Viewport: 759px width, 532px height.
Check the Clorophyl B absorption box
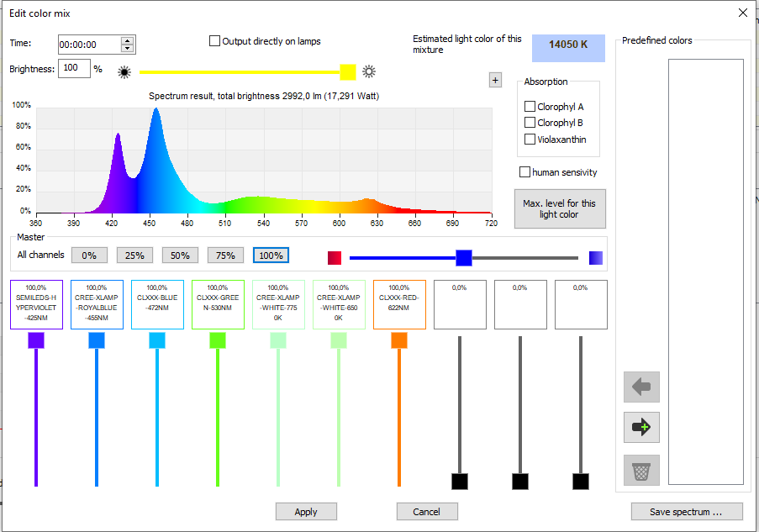[530, 123]
